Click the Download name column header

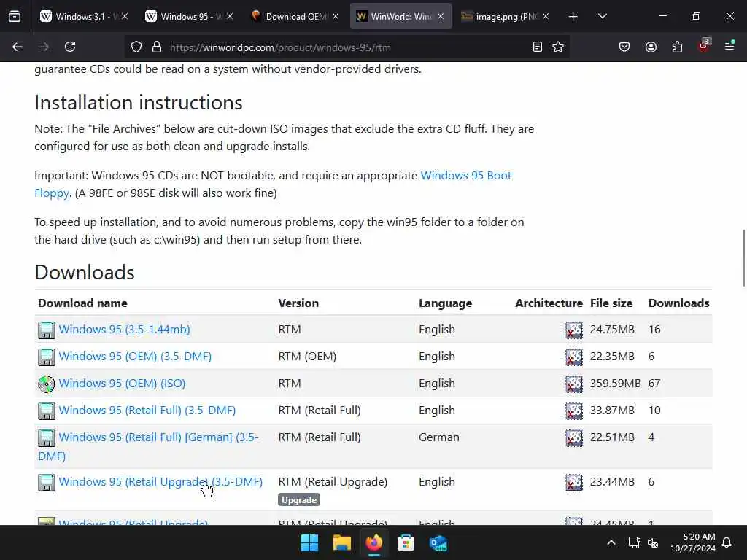82,303
